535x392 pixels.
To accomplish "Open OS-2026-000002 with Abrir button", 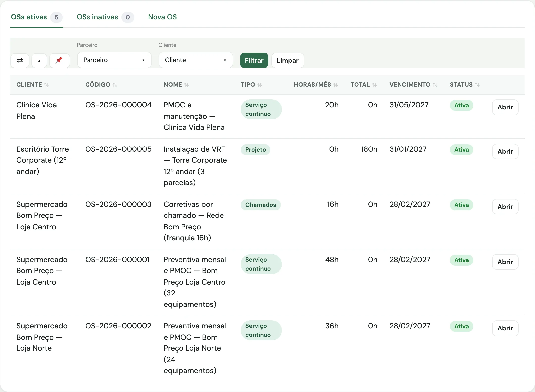I will tap(505, 328).
